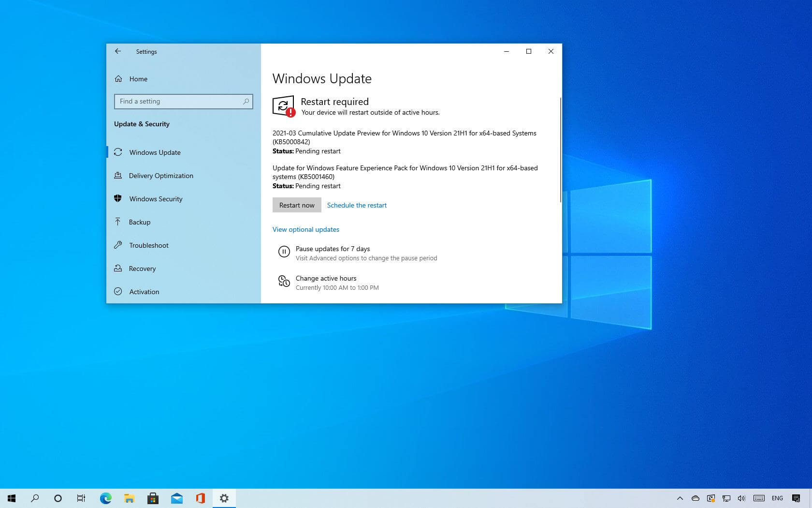812x508 pixels.
Task: Click the active hours clock icon
Action: click(284, 281)
